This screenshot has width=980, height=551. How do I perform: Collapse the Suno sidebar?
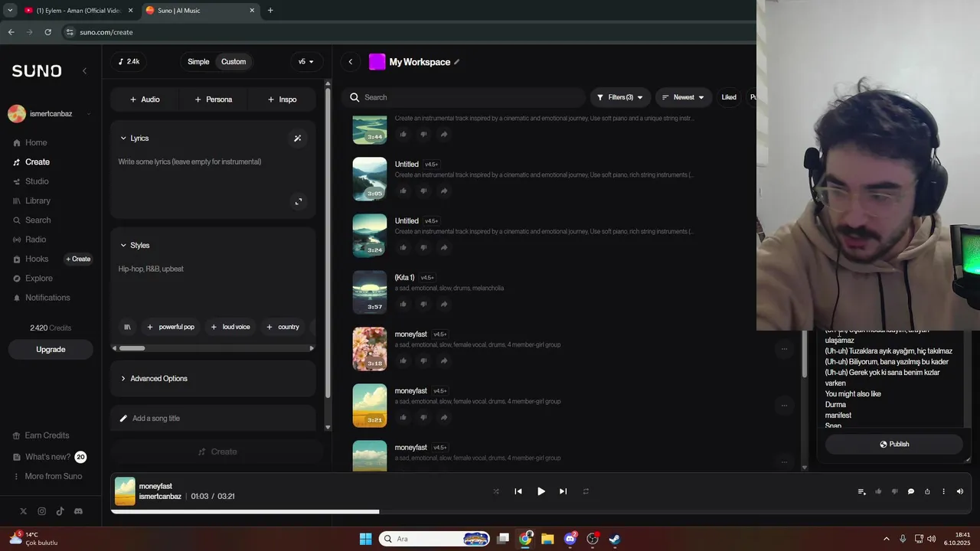pos(84,70)
